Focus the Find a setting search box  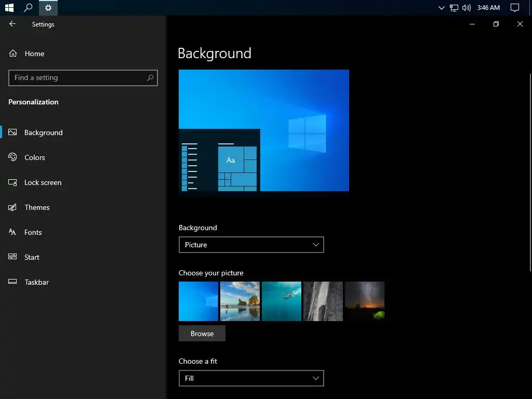[x=83, y=78]
